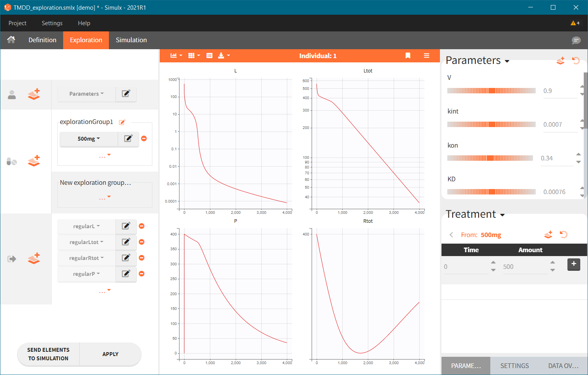Click the bookmark icon in plot toolbar
588x375 pixels.
(408, 56)
